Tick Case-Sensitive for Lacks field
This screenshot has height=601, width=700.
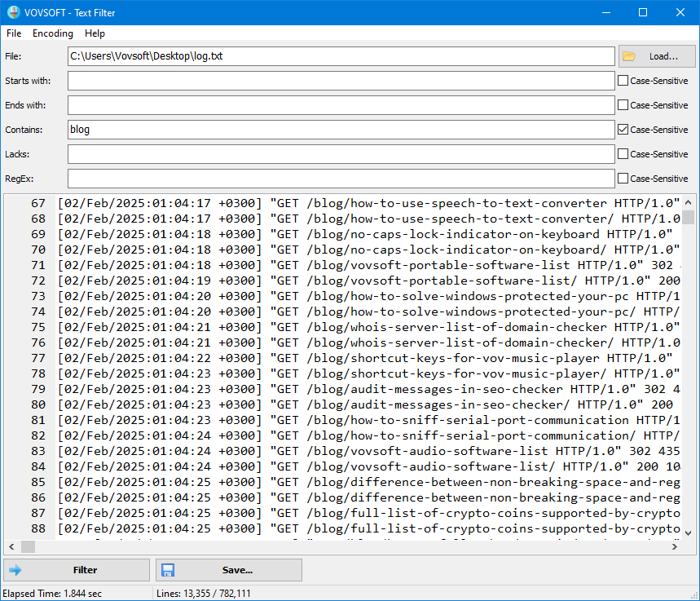point(623,153)
